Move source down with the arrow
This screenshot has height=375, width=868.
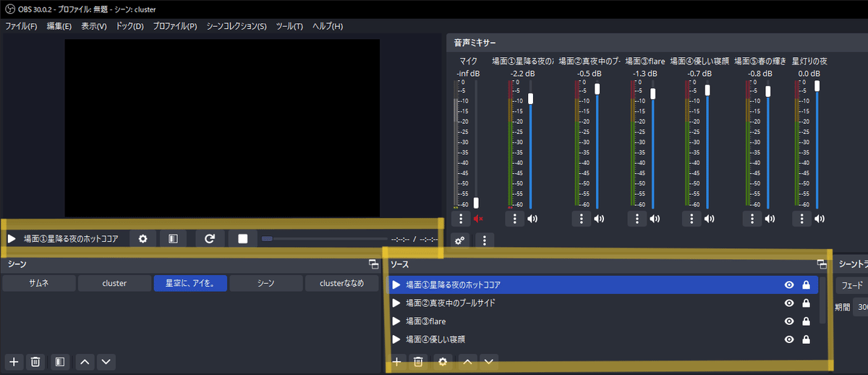click(x=490, y=361)
